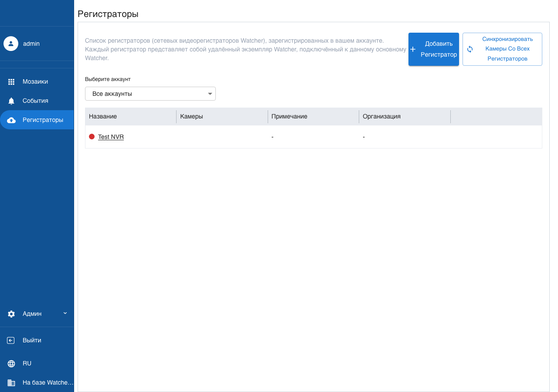This screenshot has width=558, height=392.
Task: Click the Мозаики grid icon
Action: click(11, 82)
